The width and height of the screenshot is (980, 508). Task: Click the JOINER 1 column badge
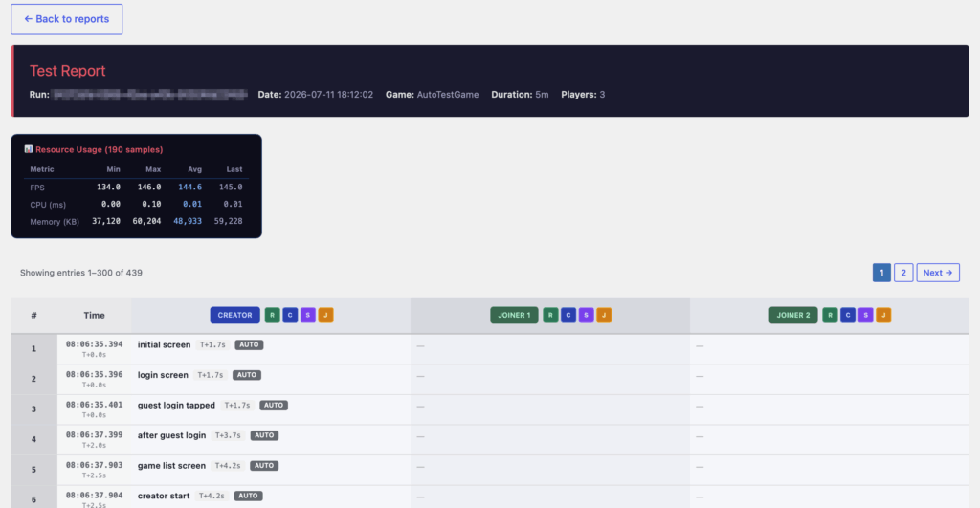[x=514, y=315]
